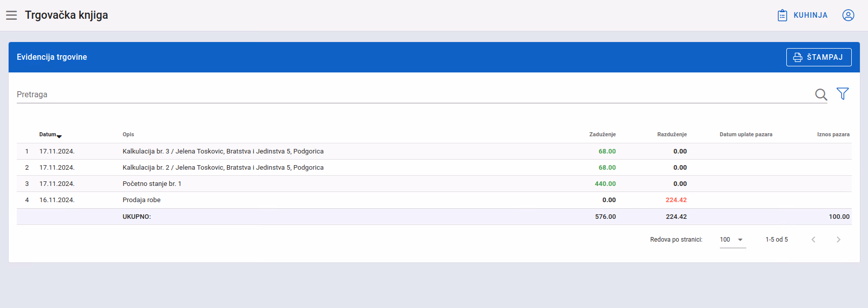Select the Prodaja robe row

tap(434, 200)
